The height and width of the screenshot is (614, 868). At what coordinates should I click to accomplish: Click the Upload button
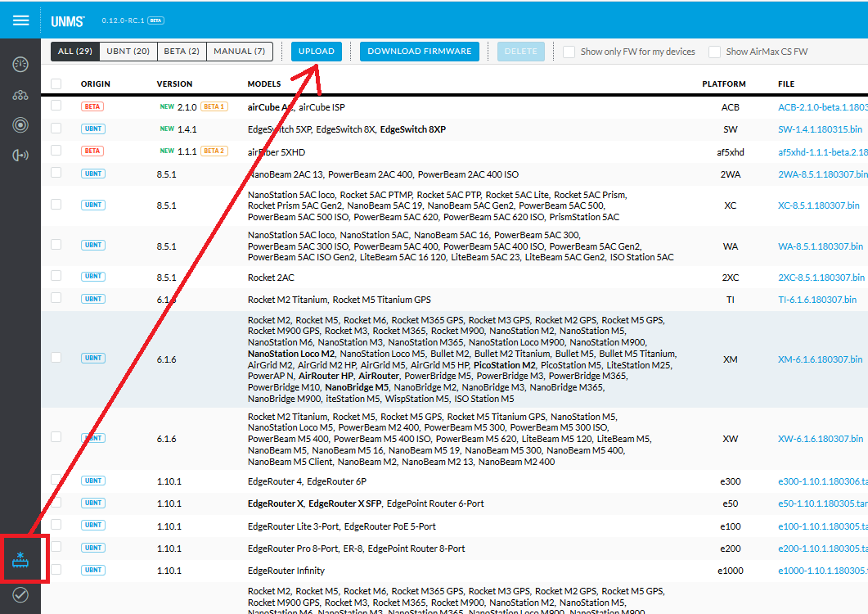[317, 52]
